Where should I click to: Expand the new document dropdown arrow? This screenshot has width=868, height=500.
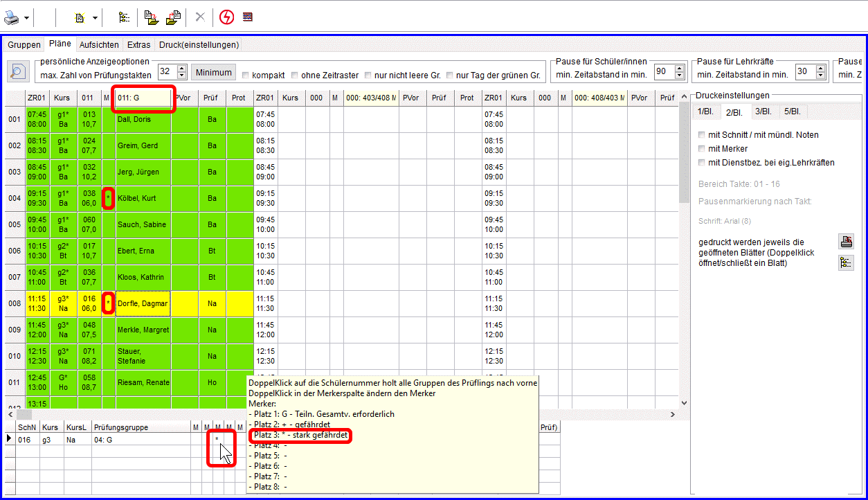click(x=95, y=17)
